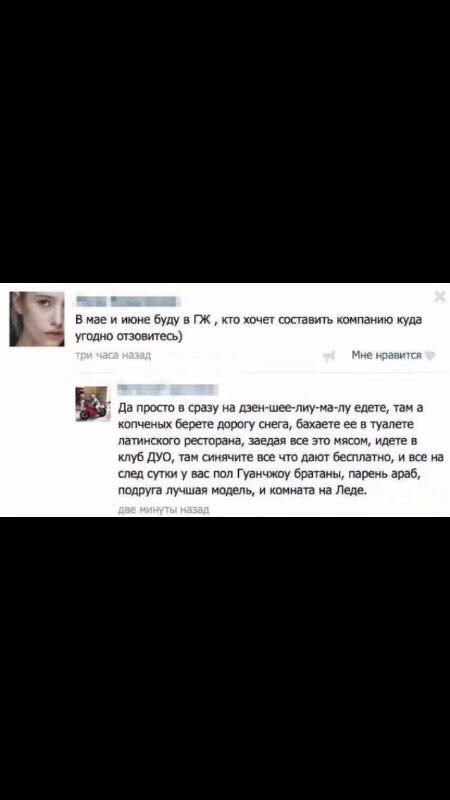Close the post with the X icon
The height and width of the screenshot is (800, 450).
click(x=439, y=296)
